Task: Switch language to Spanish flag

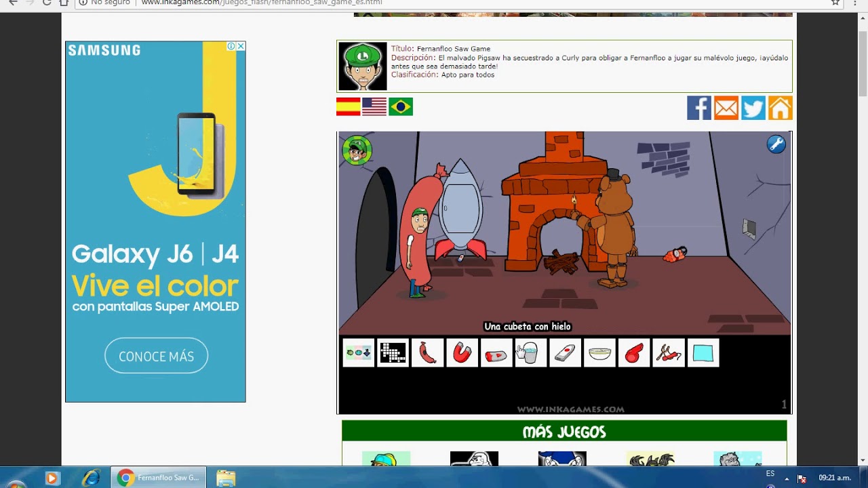Action: [349, 107]
